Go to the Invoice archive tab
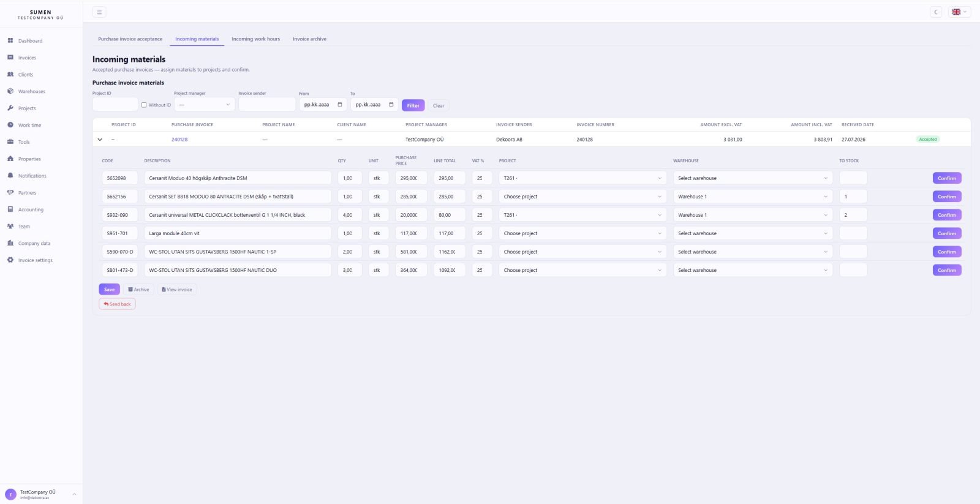Image resolution: width=980 pixels, height=504 pixels. 309,39
